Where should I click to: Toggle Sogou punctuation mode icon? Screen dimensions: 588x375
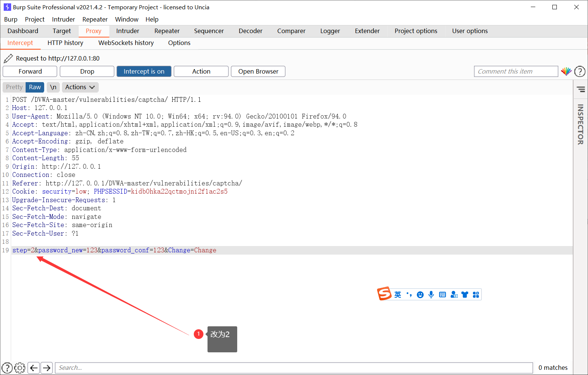coord(409,295)
